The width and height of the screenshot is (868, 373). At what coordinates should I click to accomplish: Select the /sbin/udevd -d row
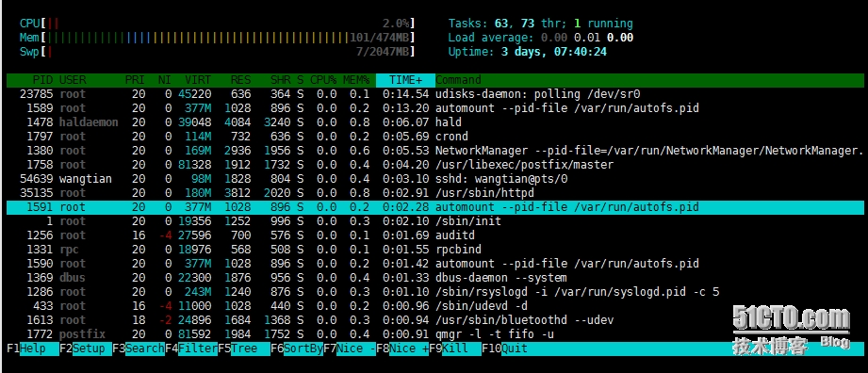tap(435, 306)
